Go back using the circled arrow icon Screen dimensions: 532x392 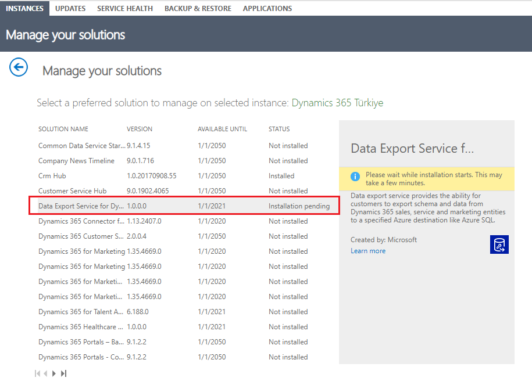(x=19, y=67)
